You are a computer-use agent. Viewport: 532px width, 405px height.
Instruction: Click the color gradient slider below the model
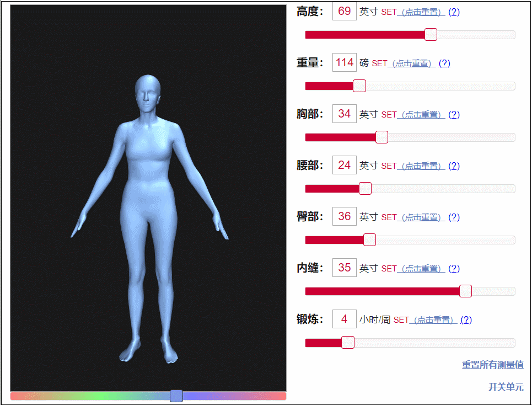[x=175, y=396]
